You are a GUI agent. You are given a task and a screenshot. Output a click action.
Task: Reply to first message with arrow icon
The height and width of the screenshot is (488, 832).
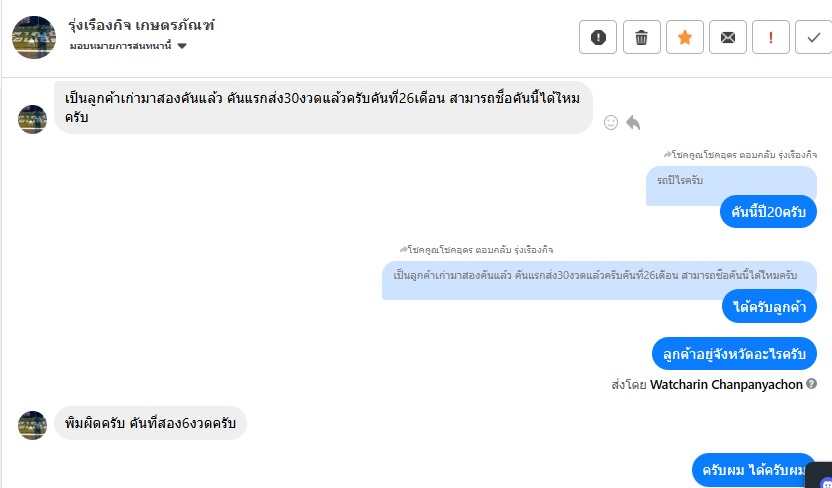(x=633, y=122)
